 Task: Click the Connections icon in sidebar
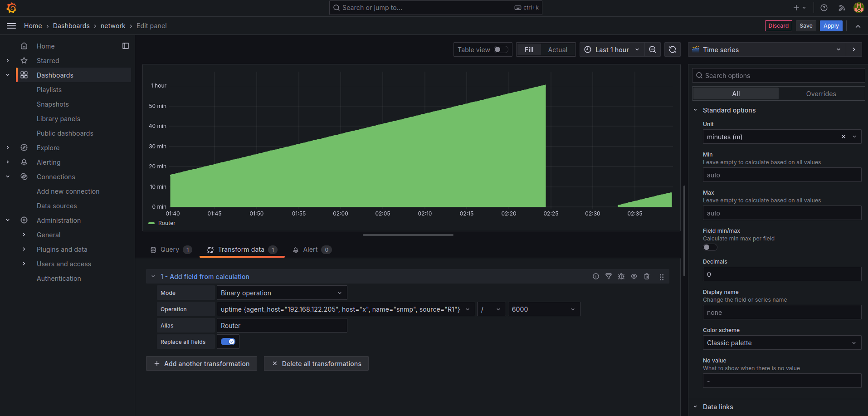pyautogui.click(x=24, y=176)
